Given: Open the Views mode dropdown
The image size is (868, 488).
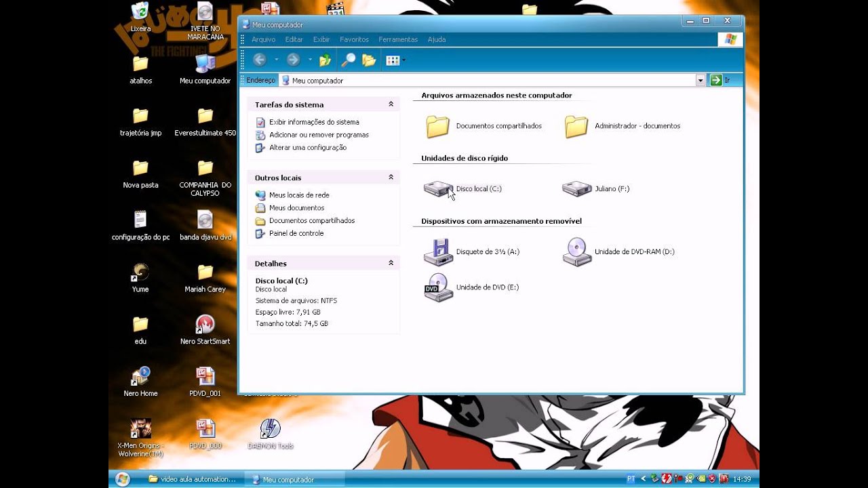Looking at the screenshot, I should coord(396,60).
